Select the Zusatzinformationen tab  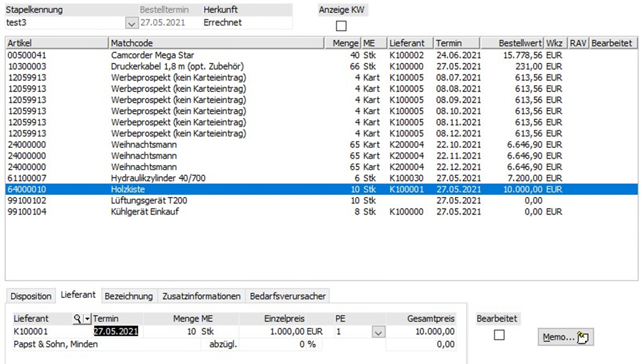pos(201,296)
